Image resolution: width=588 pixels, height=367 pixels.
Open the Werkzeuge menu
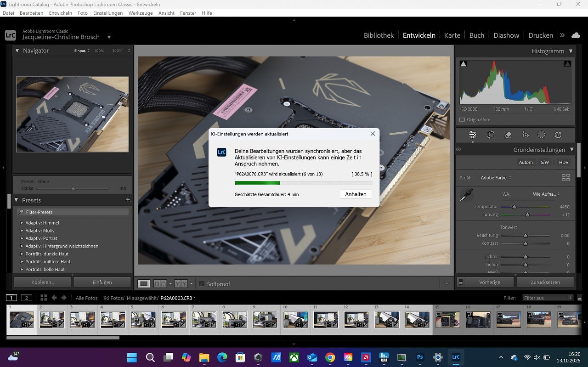point(141,13)
